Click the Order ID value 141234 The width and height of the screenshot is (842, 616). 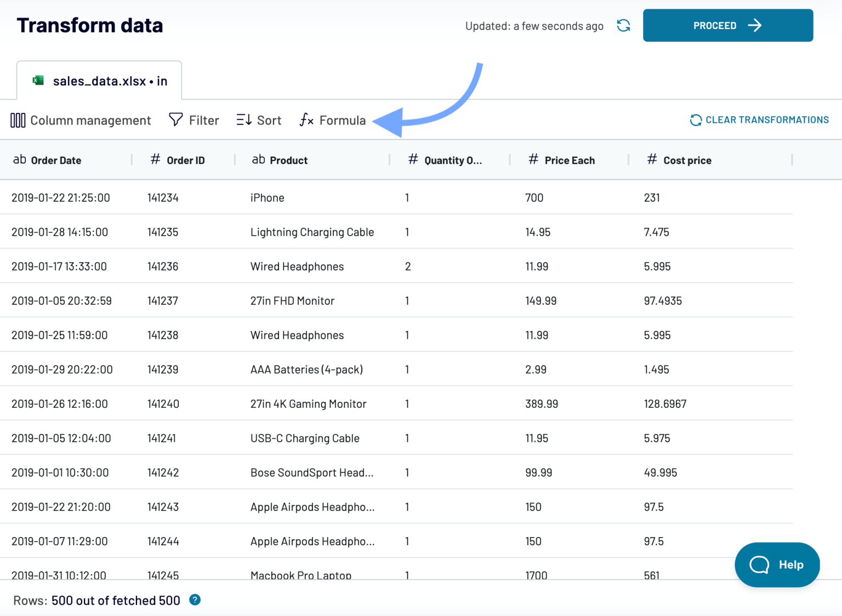[x=163, y=197]
